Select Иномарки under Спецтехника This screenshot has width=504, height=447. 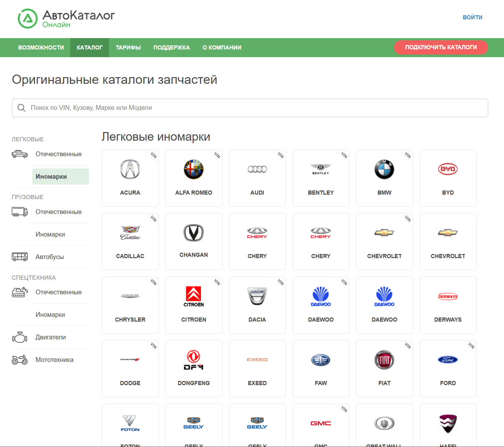[x=50, y=315]
